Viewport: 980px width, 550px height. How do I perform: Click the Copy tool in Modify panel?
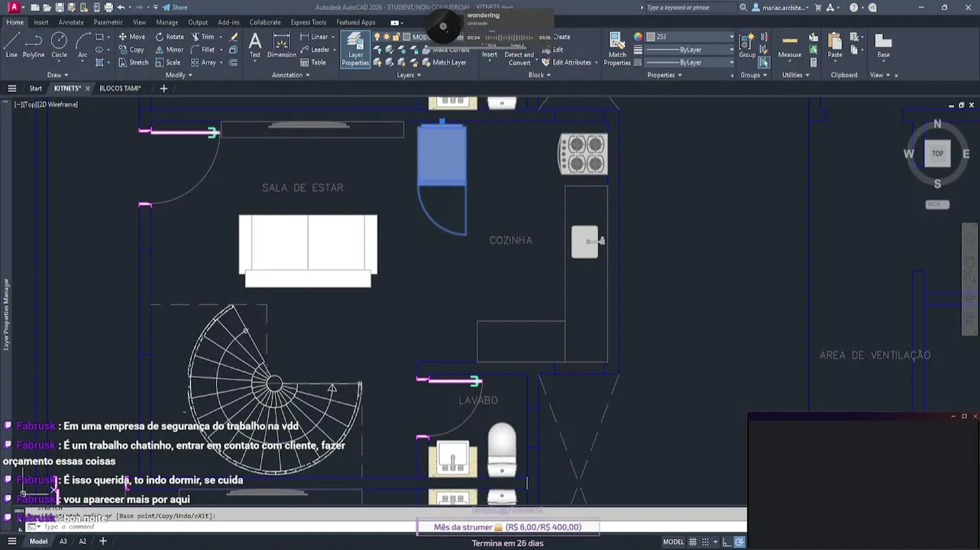point(131,50)
